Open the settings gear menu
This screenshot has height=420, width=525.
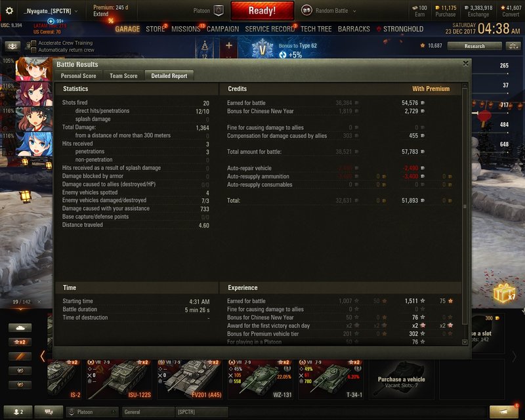[x=9, y=11]
